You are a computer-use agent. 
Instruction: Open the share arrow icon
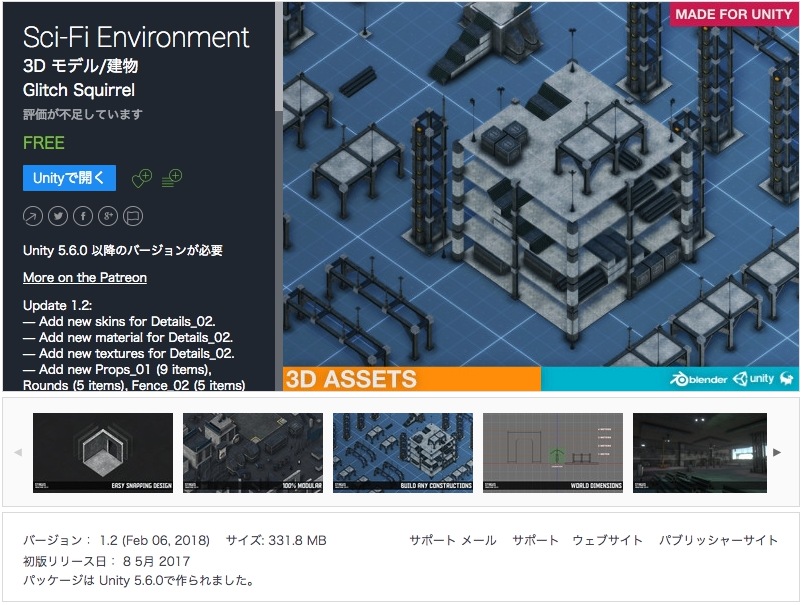coord(33,216)
